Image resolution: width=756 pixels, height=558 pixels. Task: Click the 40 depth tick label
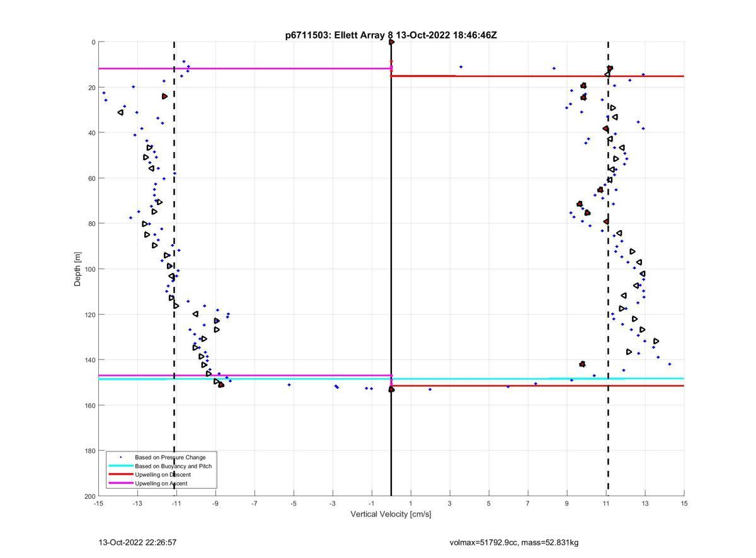[91, 133]
